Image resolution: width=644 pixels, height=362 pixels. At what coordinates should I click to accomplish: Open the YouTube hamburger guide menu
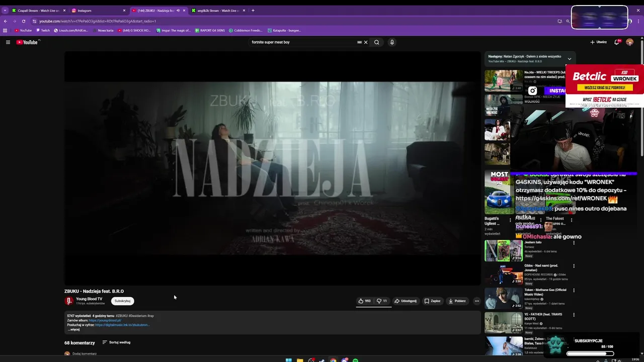click(x=8, y=42)
